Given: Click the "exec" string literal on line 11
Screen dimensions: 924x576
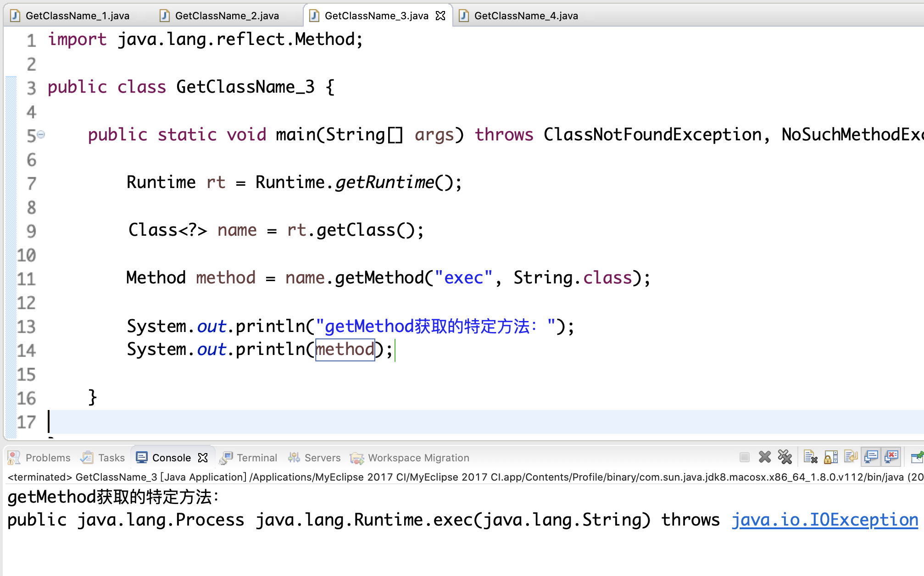Looking at the screenshot, I should click(x=463, y=278).
